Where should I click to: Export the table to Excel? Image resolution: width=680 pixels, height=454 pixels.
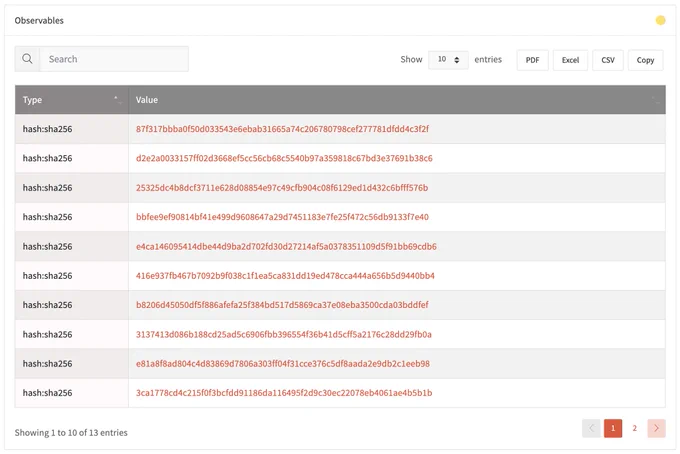570,60
